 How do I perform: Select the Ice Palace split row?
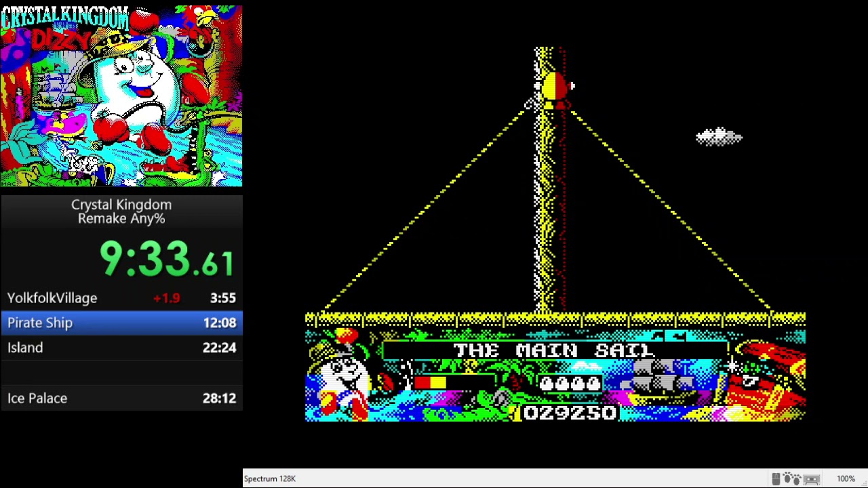[x=121, y=399]
